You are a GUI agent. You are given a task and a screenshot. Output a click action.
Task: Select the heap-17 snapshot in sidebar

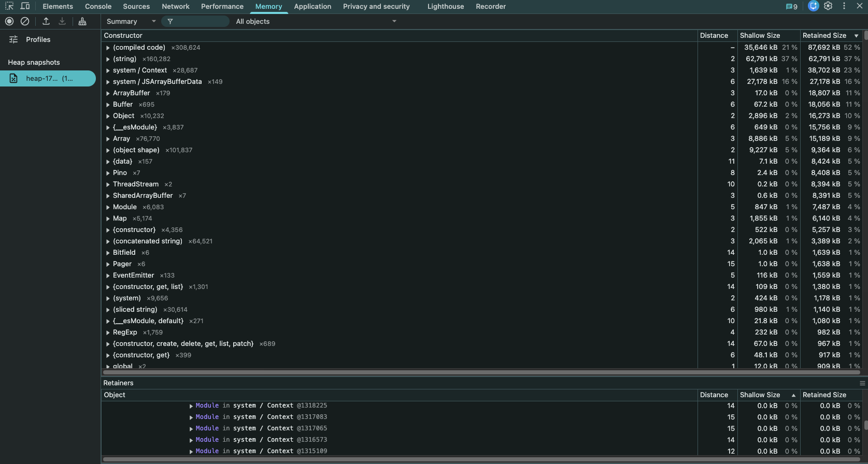48,78
